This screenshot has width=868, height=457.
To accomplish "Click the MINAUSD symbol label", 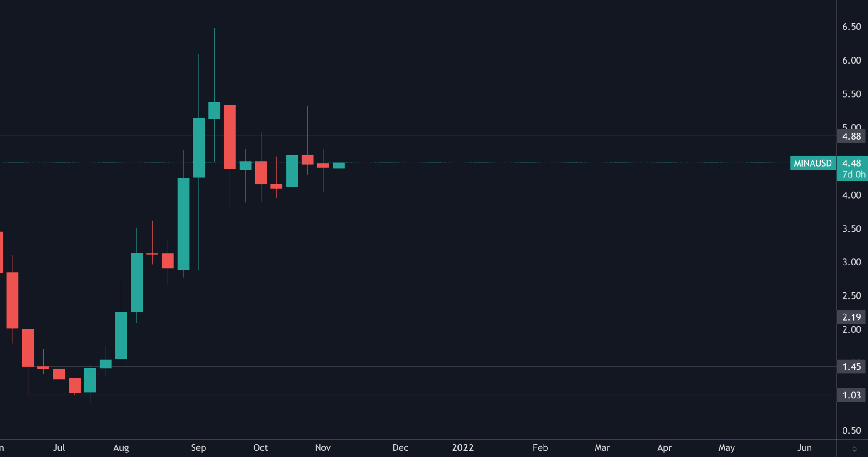I will coord(813,163).
